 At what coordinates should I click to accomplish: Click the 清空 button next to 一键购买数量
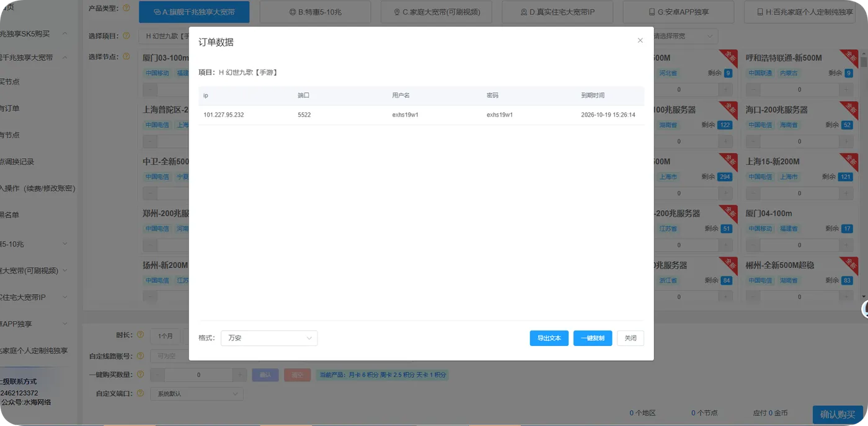pos(297,375)
